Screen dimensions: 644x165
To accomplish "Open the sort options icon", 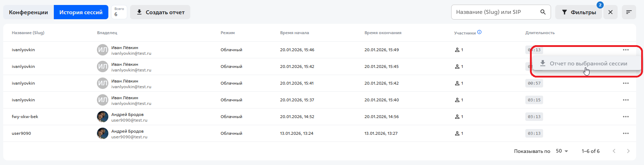I will click(629, 12).
